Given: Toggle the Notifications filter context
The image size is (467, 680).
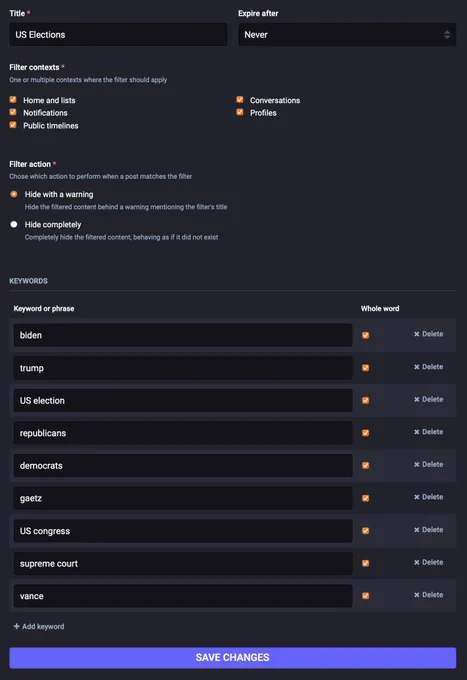Looking at the screenshot, I should pyautogui.click(x=13, y=112).
